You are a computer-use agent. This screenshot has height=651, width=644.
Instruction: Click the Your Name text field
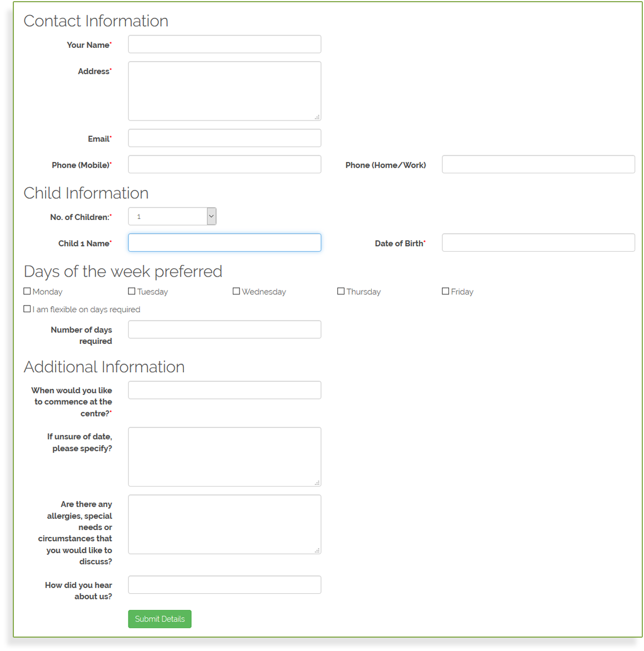(224, 44)
